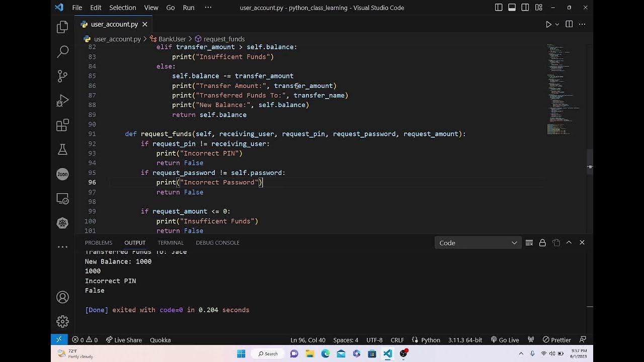Change indentation via Spaces: 4
The height and width of the screenshot is (362, 644).
[x=346, y=340]
